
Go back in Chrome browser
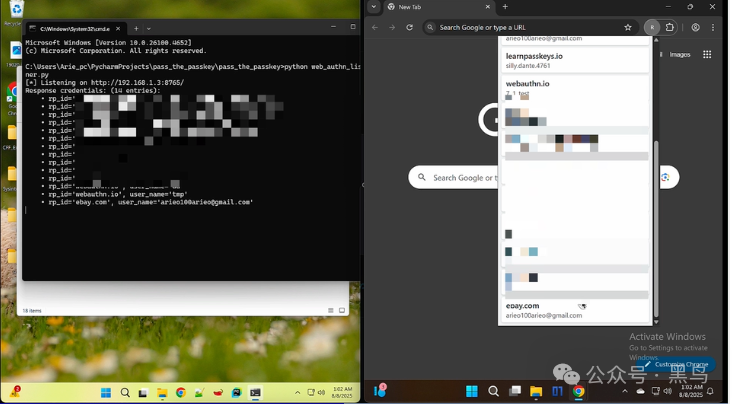point(375,28)
